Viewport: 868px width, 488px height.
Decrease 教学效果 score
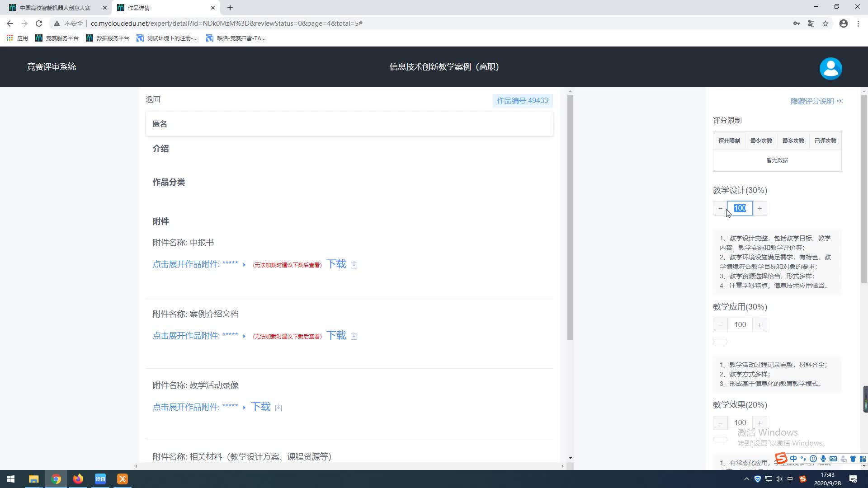[720, 423]
